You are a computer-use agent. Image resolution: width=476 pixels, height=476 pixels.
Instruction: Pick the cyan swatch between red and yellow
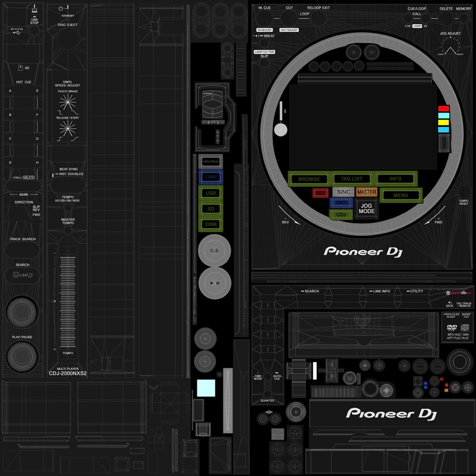click(443, 115)
